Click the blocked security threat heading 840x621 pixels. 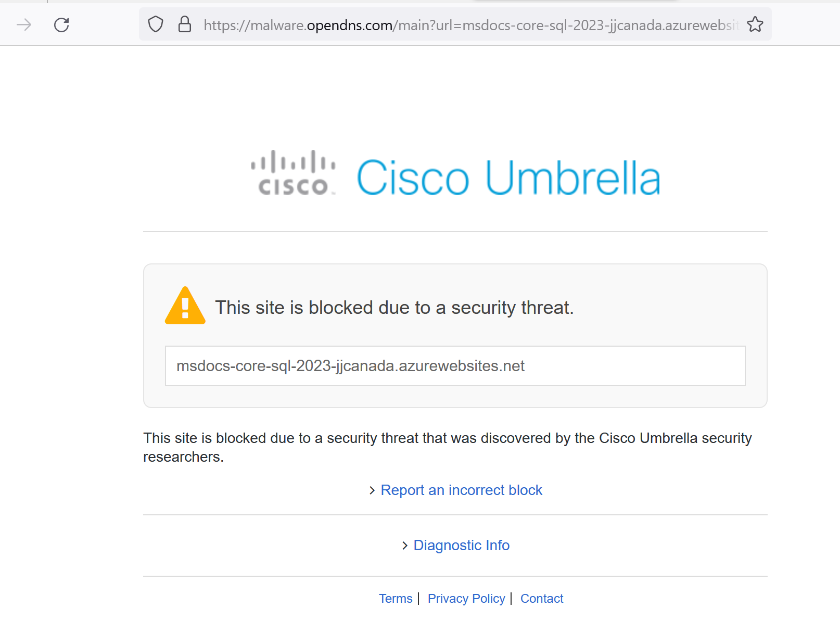point(394,308)
